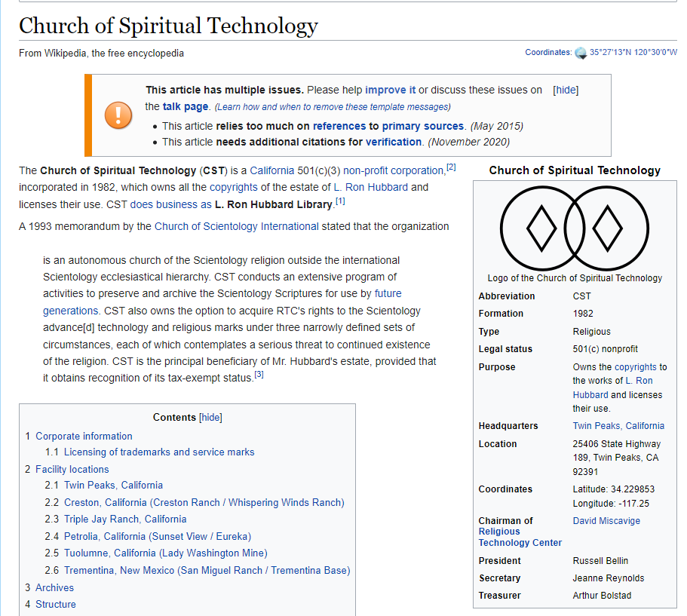Click the infobox Type value 'Religious'
The width and height of the screenshot is (687, 616).
591,332
